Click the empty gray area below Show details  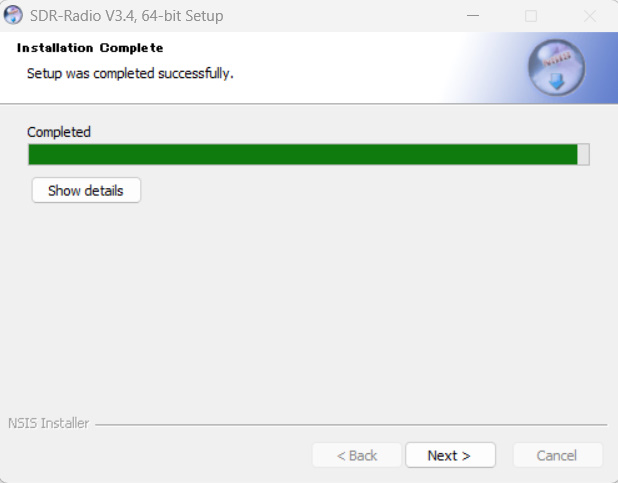click(300, 300)
